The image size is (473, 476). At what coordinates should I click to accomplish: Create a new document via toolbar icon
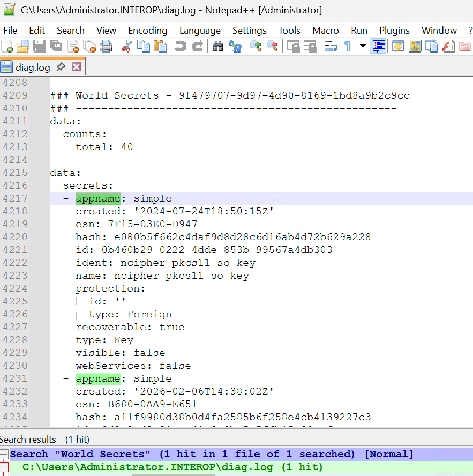tap(6, 47)
